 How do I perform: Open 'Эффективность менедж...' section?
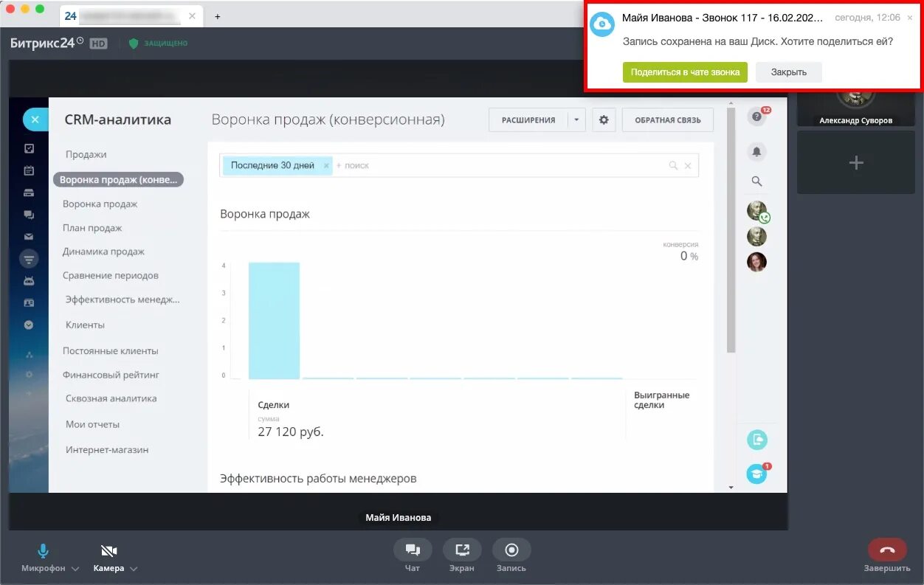click(x=123, y=300)
